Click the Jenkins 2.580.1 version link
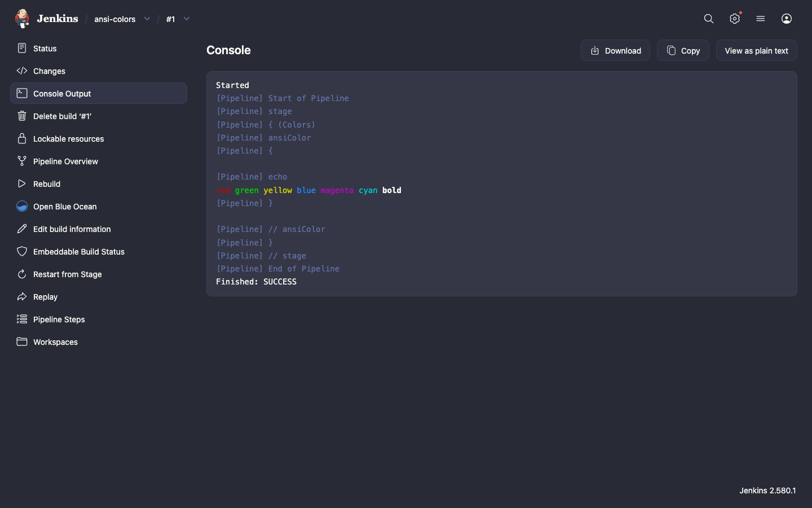Screen dimensions: 812x508 tap(767, 491)
